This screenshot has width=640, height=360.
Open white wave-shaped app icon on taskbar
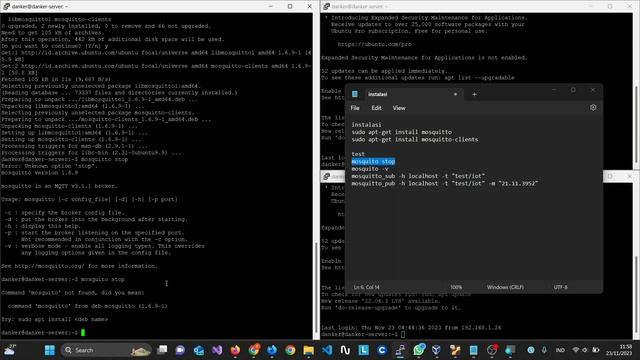(345, 350)
